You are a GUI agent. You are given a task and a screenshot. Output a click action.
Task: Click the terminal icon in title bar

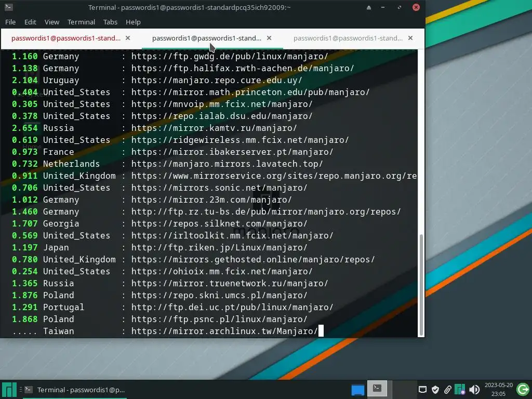(x=8, y=7)
